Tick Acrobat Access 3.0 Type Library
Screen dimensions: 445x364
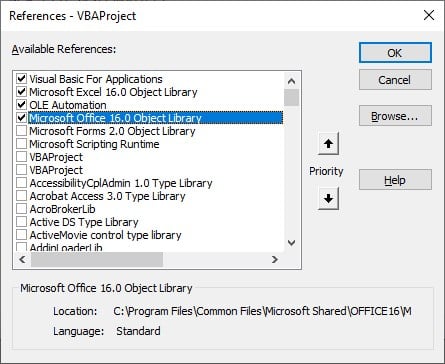pyautogui.click(x=22, y=196)
